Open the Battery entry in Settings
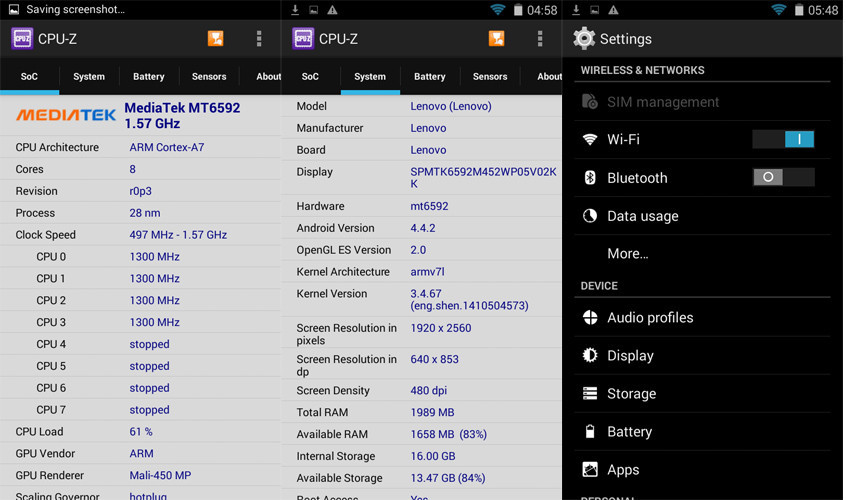 (629, 432)
